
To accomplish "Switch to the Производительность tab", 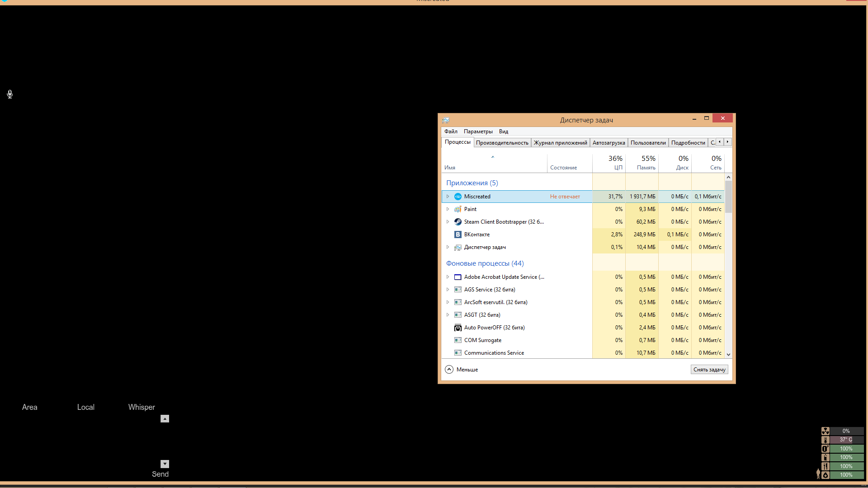I will point(502,143).
